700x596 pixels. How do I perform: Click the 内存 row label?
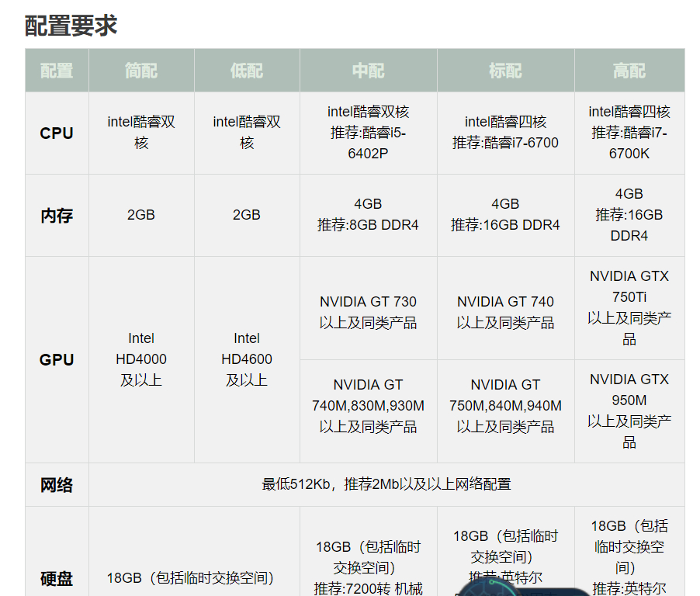click(x=57, y=215)
